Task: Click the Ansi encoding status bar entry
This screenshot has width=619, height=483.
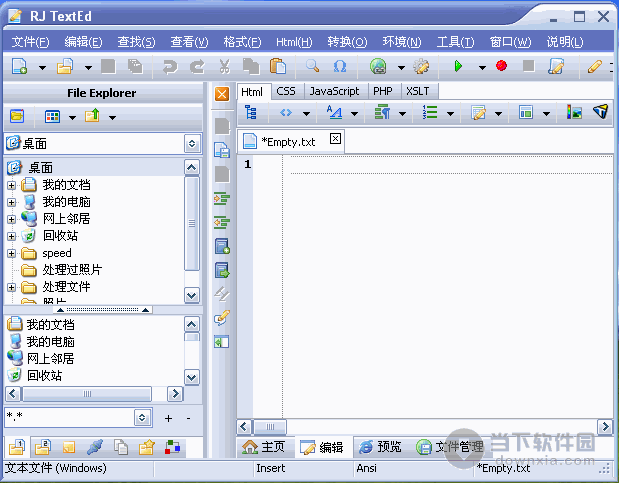Action: pos(366,468)
